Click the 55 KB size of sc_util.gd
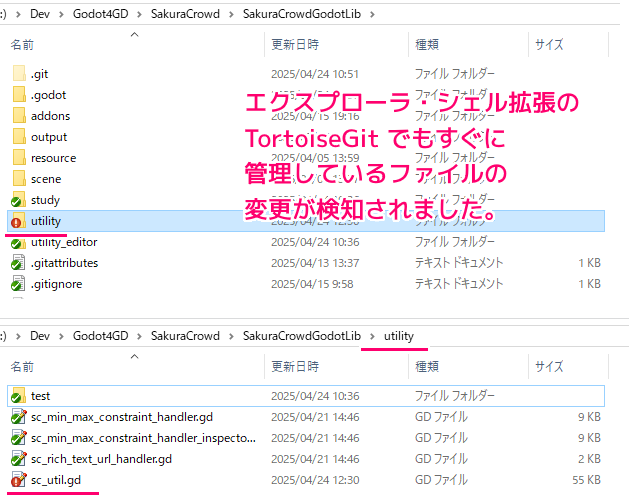Image resolution: width=630 pixels, height=500 pixels. (x=586, y=480)
